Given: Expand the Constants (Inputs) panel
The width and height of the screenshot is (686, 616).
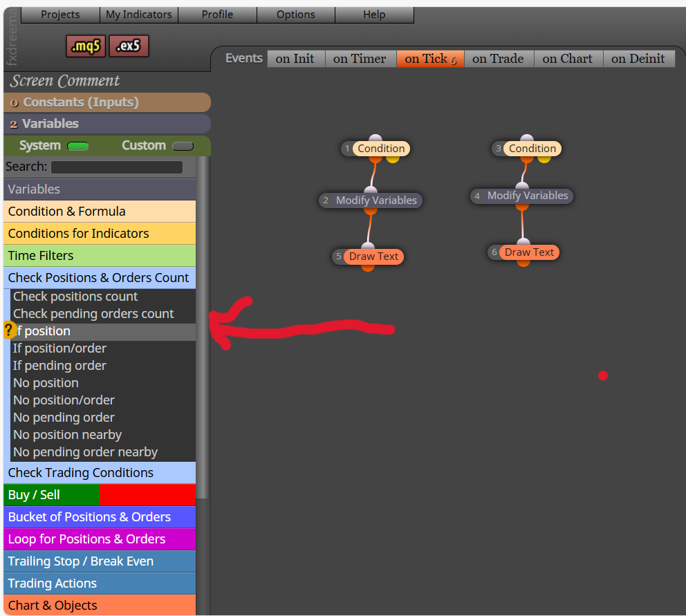Looking at the screenshot, I should click(x=107, y=102).
